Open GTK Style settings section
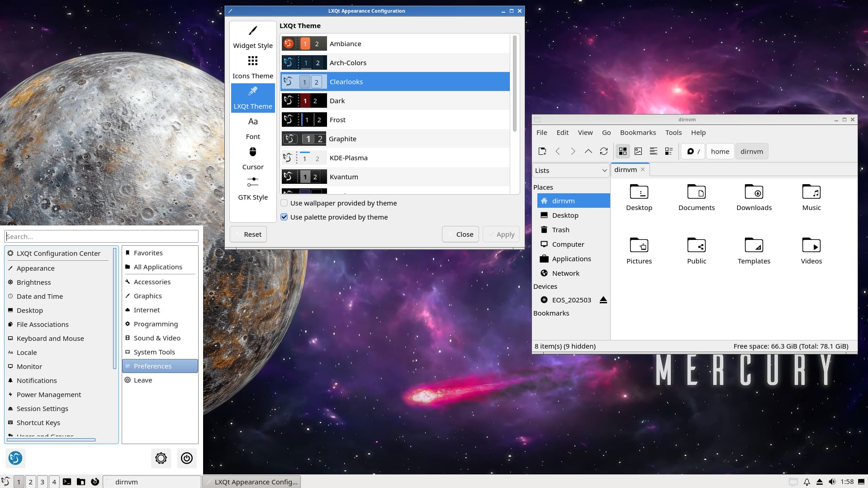Screen dimensions: 868x488 click(253, 189)
